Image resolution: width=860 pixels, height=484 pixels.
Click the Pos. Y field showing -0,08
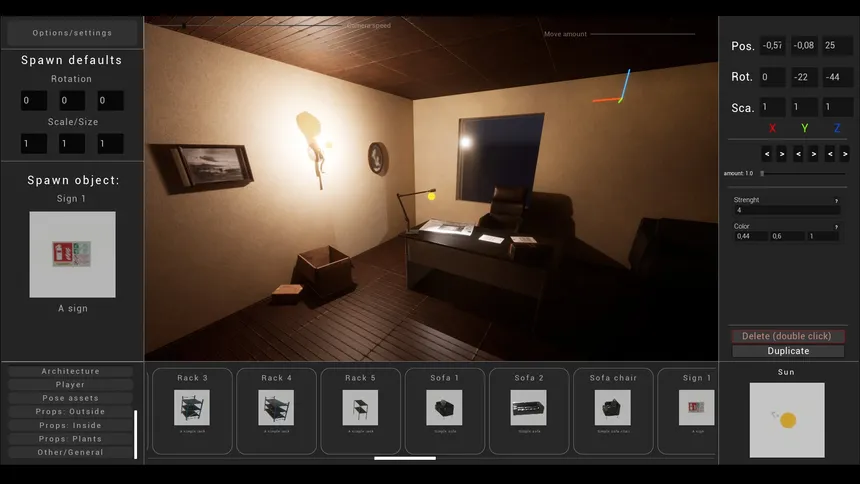click(804, 46)
